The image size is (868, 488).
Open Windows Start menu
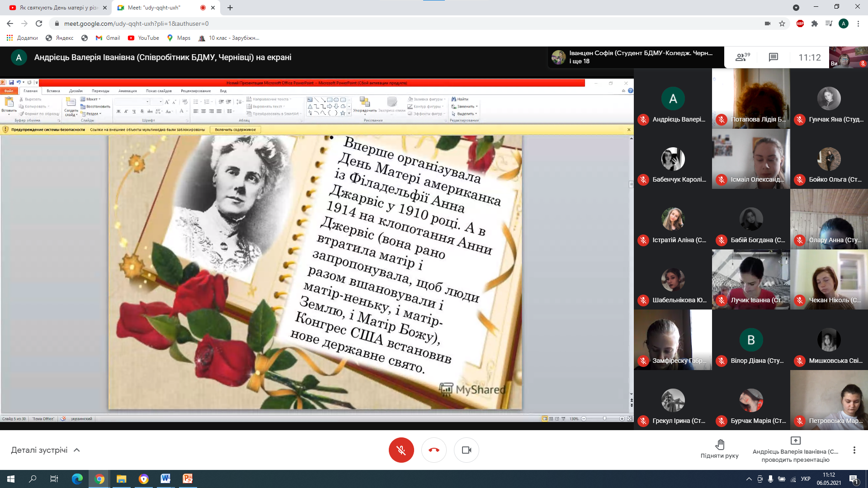click(x=11, y=479)
